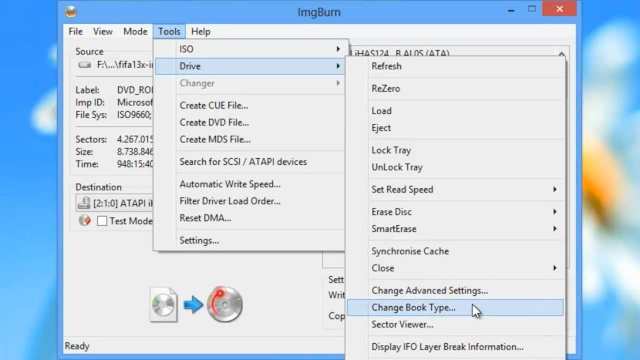
Task: Select Reset DMA...
Action: pos(205,218)
